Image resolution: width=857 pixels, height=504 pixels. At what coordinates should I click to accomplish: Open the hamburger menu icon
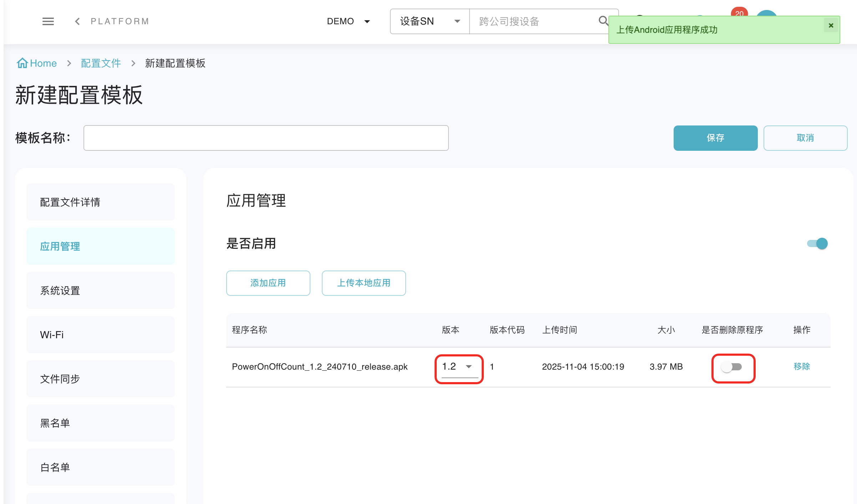[48, 21]
